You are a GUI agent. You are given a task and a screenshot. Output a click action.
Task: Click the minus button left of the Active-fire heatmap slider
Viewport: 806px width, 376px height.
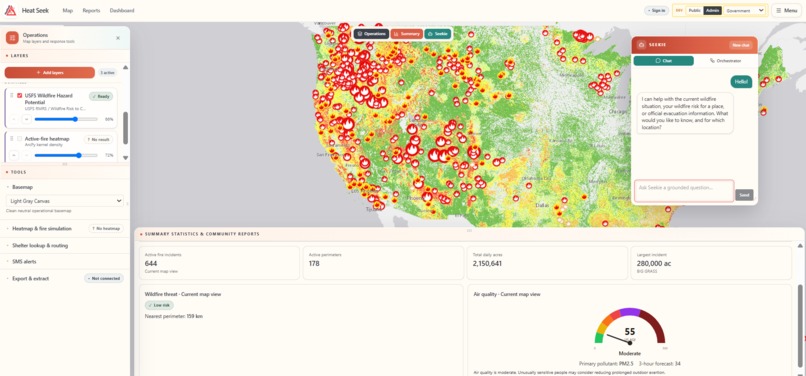15,155
